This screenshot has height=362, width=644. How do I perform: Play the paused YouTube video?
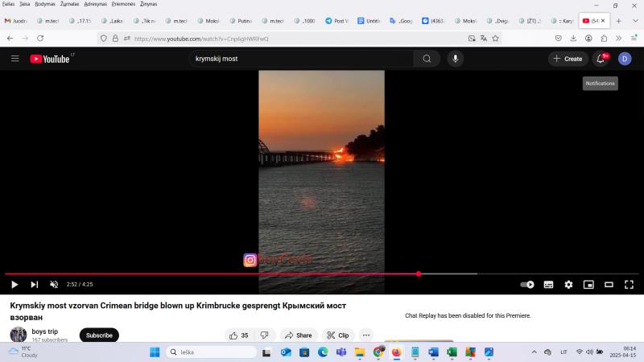tap(14, 284)
